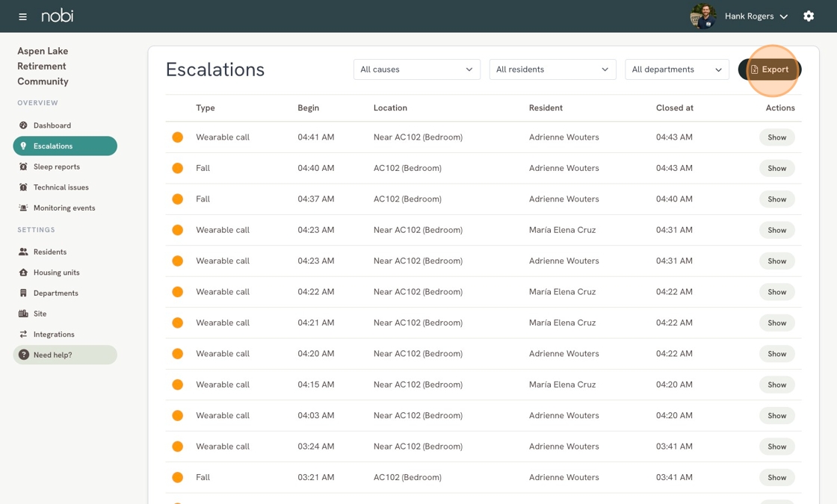Click the Dashboard sidebar icon
The height and width of the screenshot is (504, 837).
tap(23, 125)
